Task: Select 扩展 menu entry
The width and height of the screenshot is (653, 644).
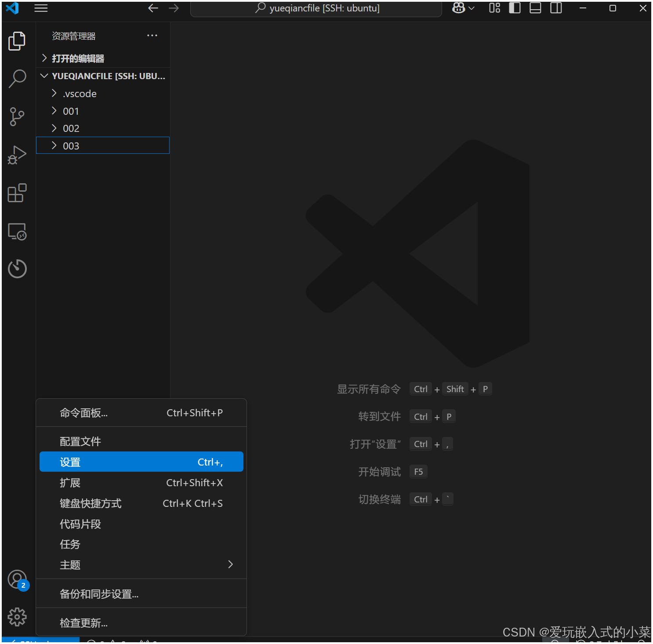Action: coord(141,483)
